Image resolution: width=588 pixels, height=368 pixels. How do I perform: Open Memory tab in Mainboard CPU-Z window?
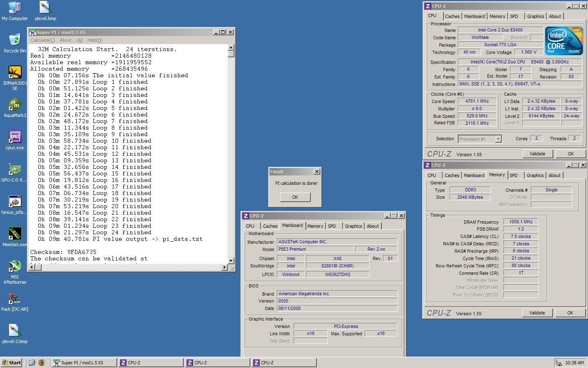point(315,226)
